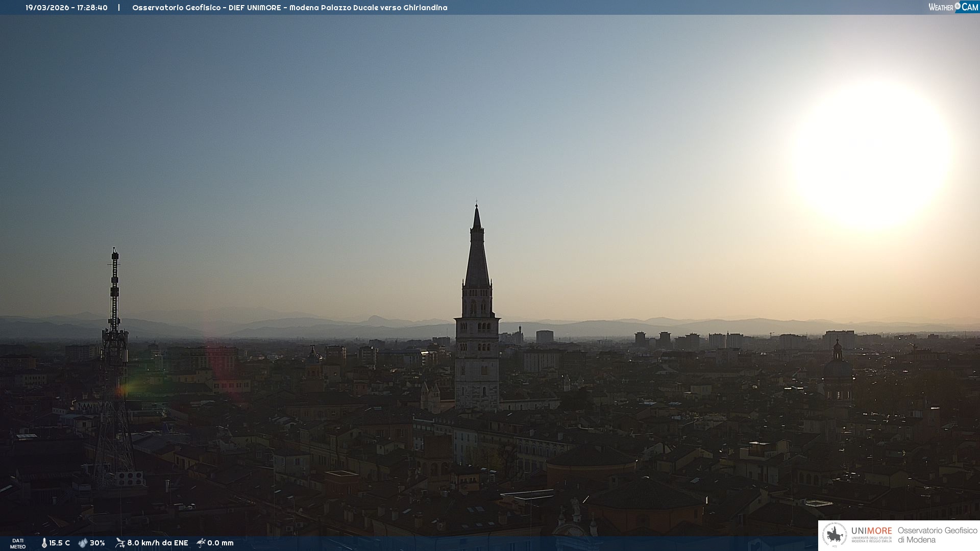Screen dimensions: 980x551
Task: Click the 30% humidity value
Action: 97,543
